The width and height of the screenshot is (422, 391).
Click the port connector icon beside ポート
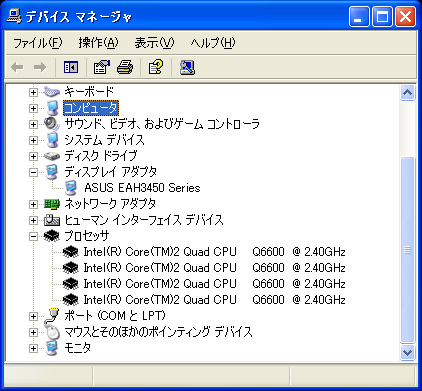pyautogui.click(x=52, y=316)
